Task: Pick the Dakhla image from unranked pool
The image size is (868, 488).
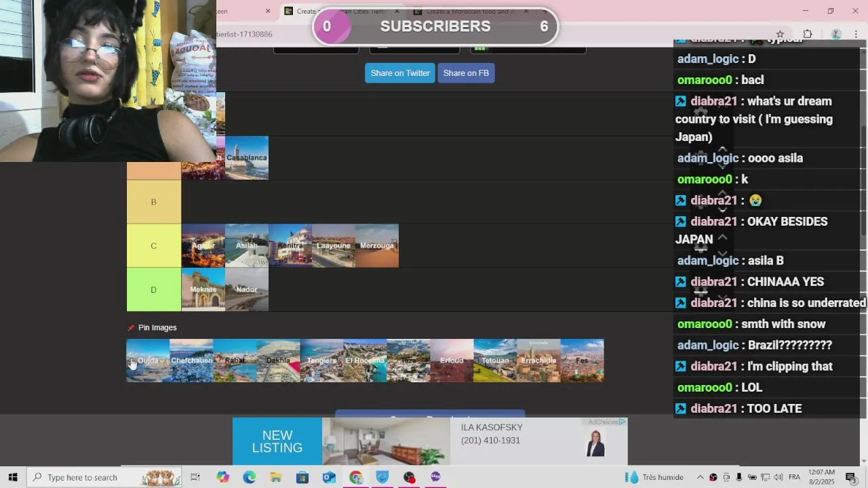Action: 278,361
